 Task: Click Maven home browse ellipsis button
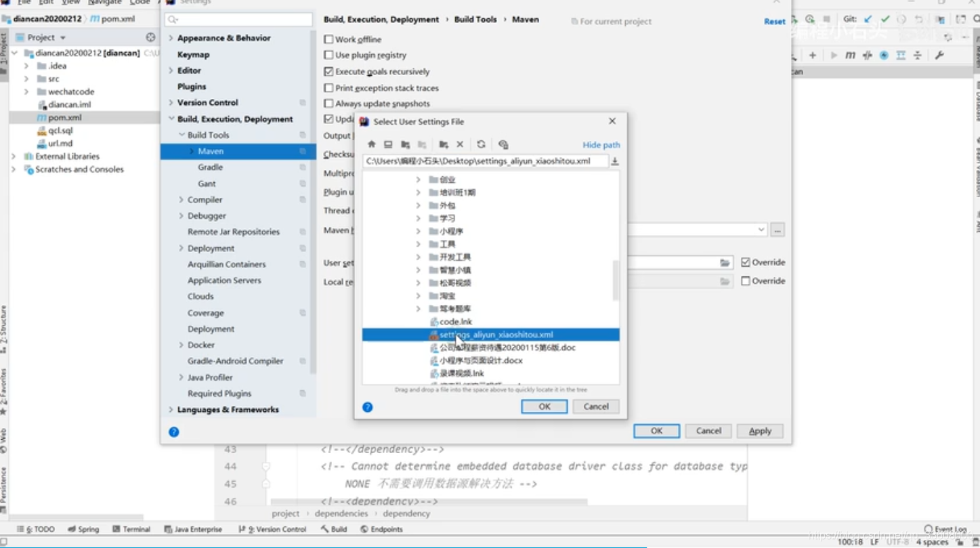(x=777, y=230)
